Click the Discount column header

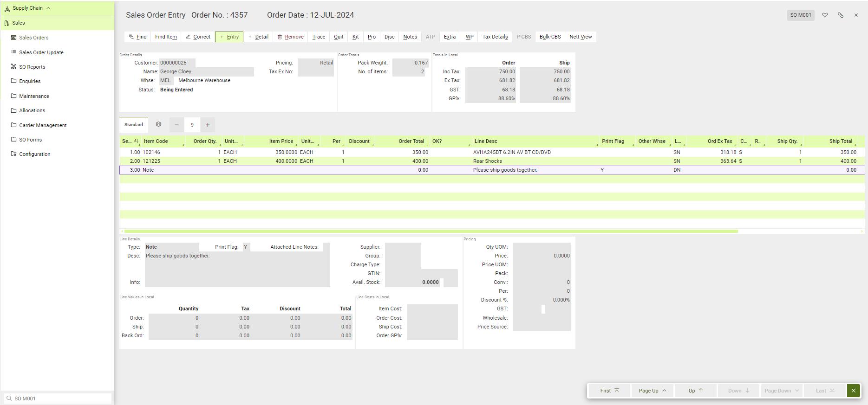pyautogui.click(x=360, y=141)
